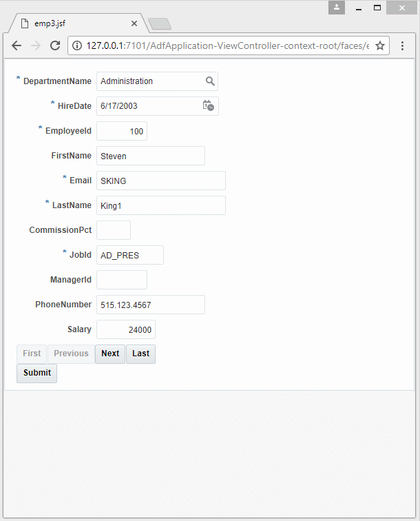Open the HireDate calendar picker icon
420x521 pixels.
[208, 105]
